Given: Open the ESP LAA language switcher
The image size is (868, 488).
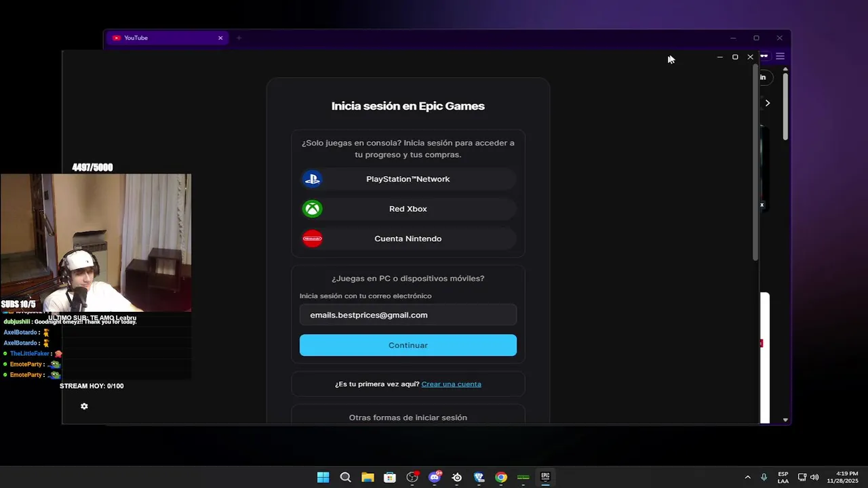Looking at the screenshot, I should [x=783, y=477].
